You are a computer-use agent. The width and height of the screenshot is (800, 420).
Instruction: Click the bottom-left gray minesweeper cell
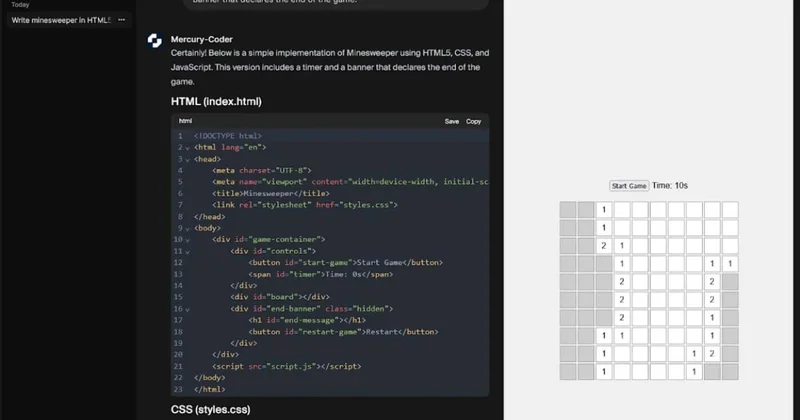point(568,372)
